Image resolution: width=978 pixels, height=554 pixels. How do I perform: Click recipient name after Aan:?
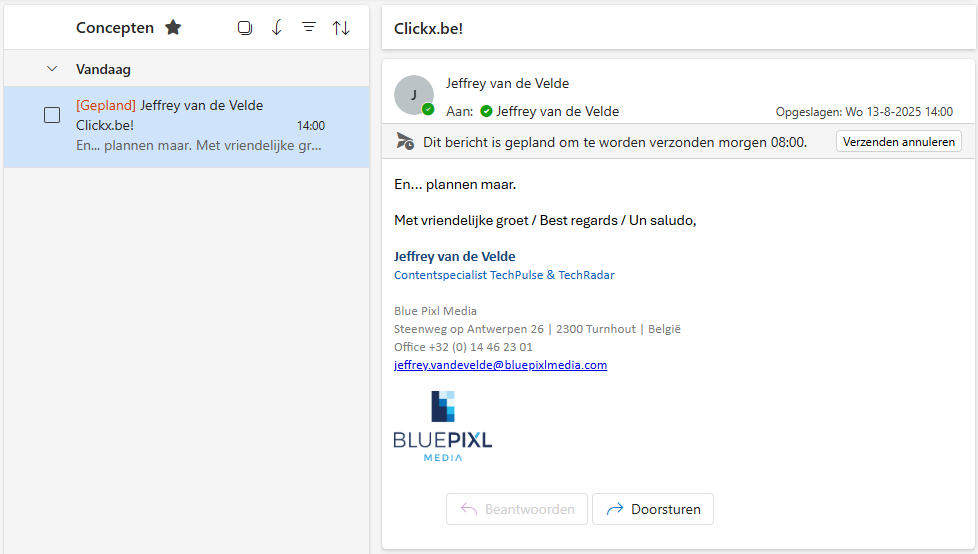click(x=558, y=111)
